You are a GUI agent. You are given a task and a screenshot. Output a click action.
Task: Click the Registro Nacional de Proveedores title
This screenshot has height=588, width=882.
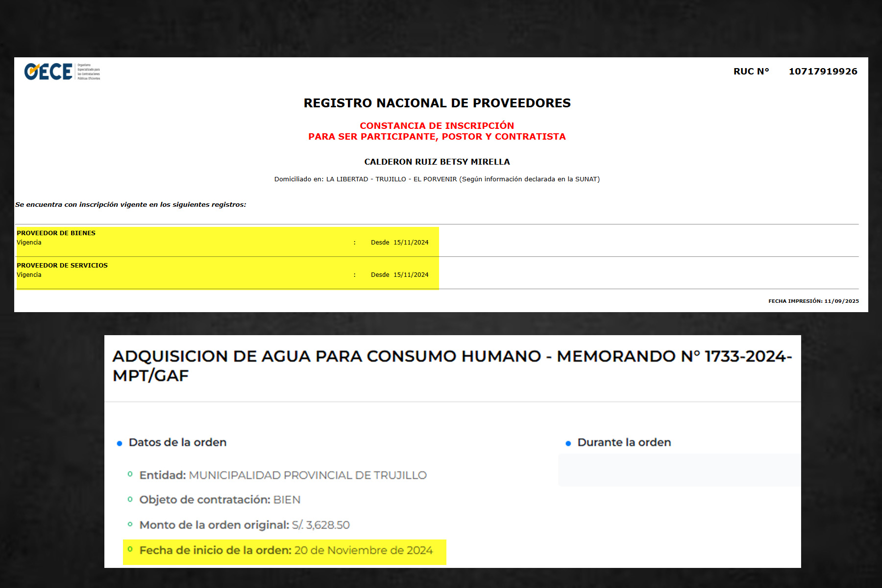coord(437,103)
